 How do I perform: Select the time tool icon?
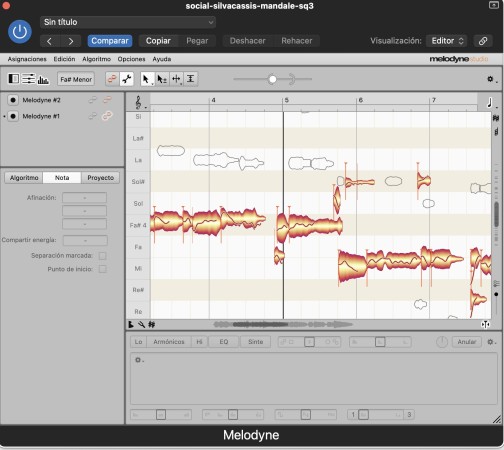click(176, 79)
